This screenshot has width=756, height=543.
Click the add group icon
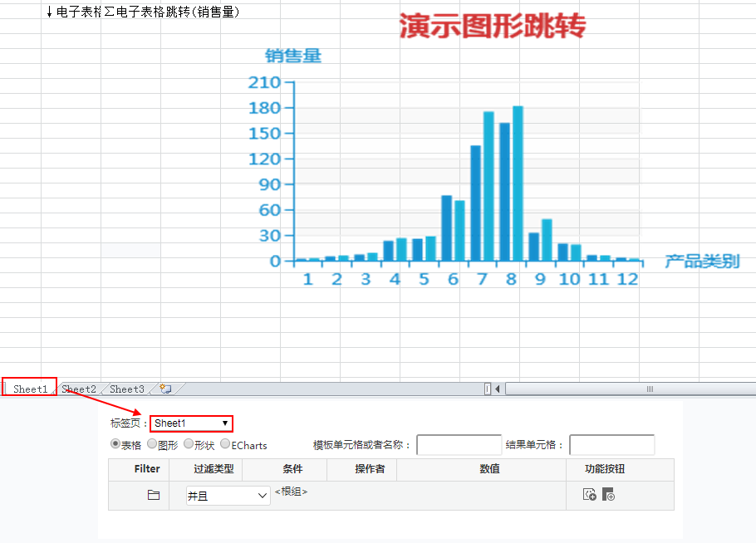(608, 494)
